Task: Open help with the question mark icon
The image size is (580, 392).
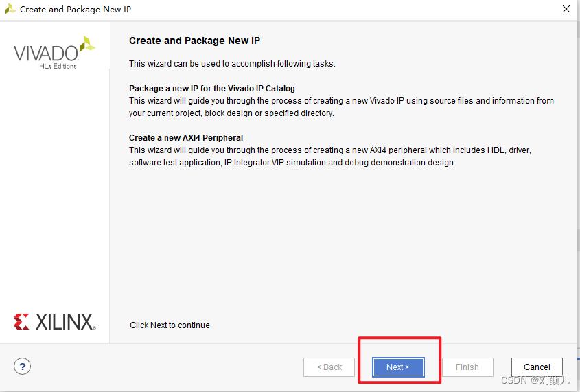Action: pos(22,367)
